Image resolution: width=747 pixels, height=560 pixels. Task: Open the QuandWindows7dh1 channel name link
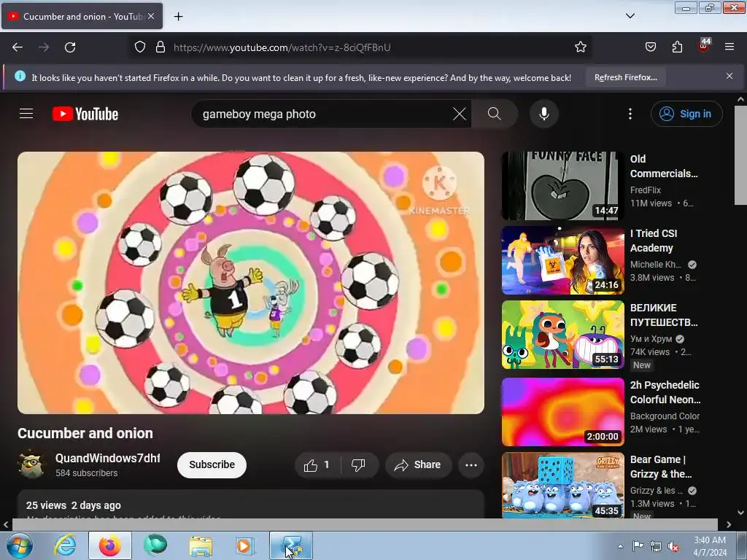108,458
